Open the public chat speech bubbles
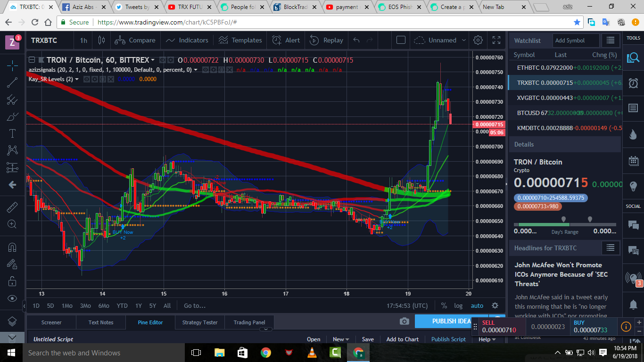Image resolution: width=644 pixels, height=362 pixels. [x=633, y=225]
